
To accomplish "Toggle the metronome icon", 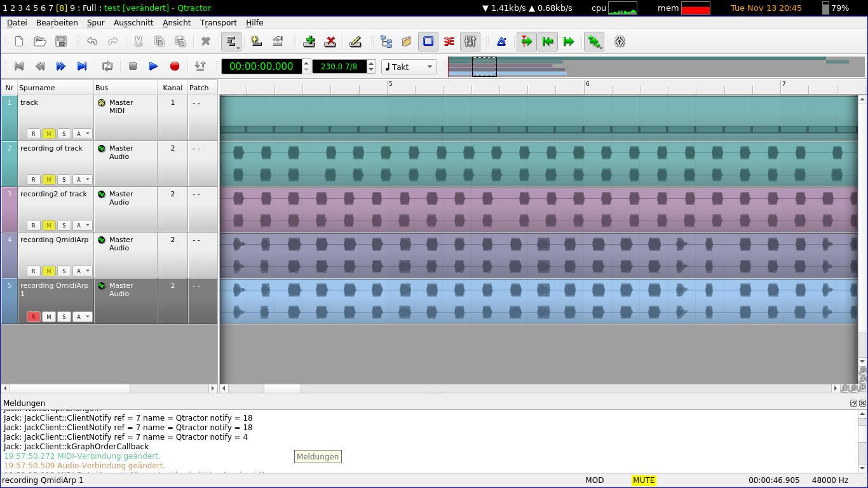I will pos(501,41).
